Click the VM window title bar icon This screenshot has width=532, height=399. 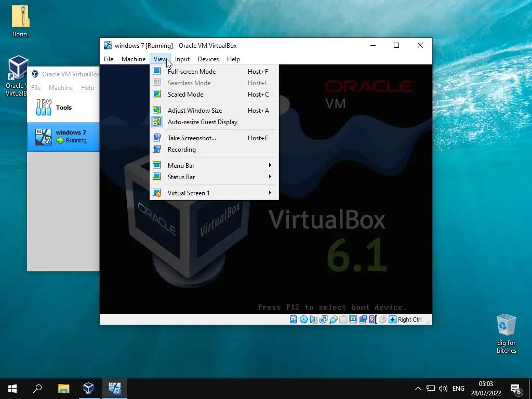coord(108,45)
